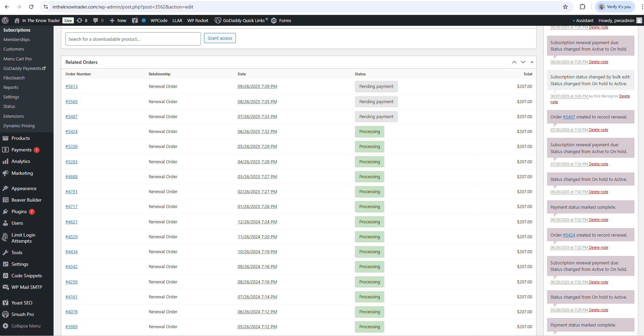This screenshot has width=644, height=336.
Task: Click the plus New icon
Action: pyautogui.click(x=112, y=20)
